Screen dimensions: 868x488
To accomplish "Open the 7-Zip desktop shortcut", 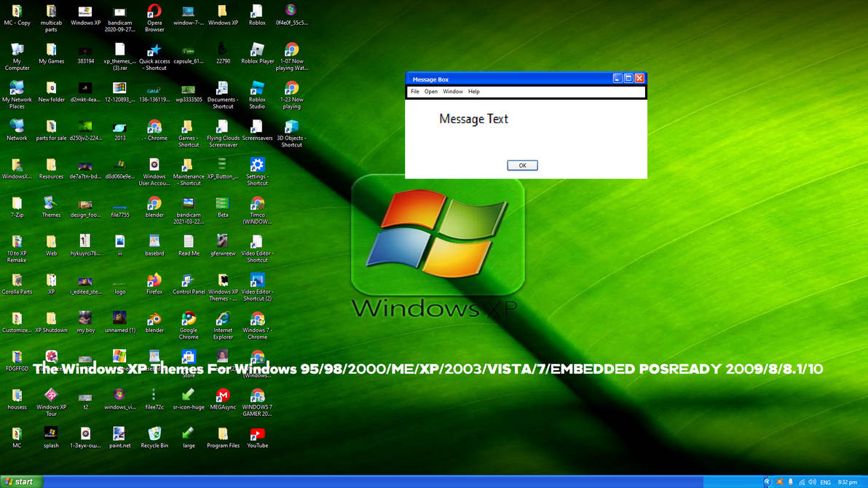I will click(x=16, y=204).
